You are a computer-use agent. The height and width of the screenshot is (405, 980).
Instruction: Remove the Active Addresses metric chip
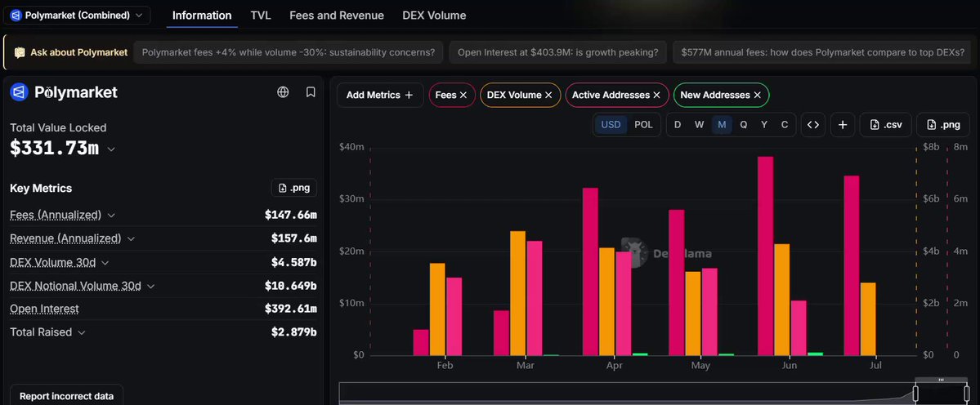tap(656, 96)
